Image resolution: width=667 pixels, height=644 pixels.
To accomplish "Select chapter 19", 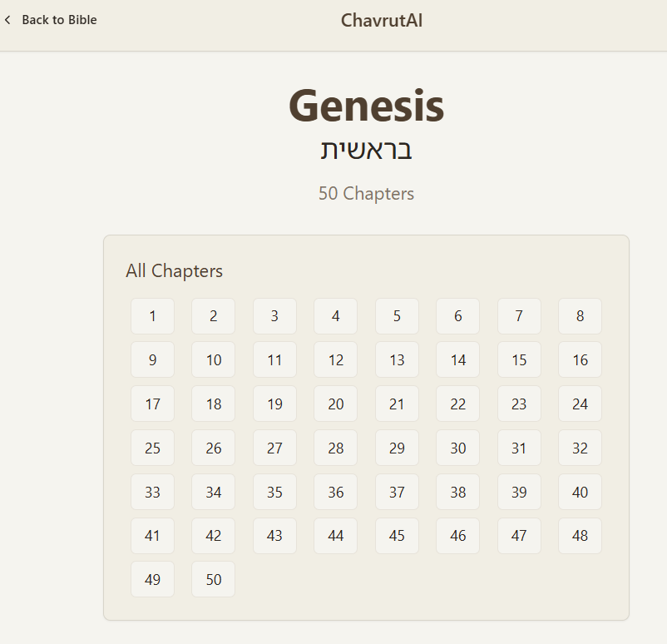I will (x=274, y=404).
